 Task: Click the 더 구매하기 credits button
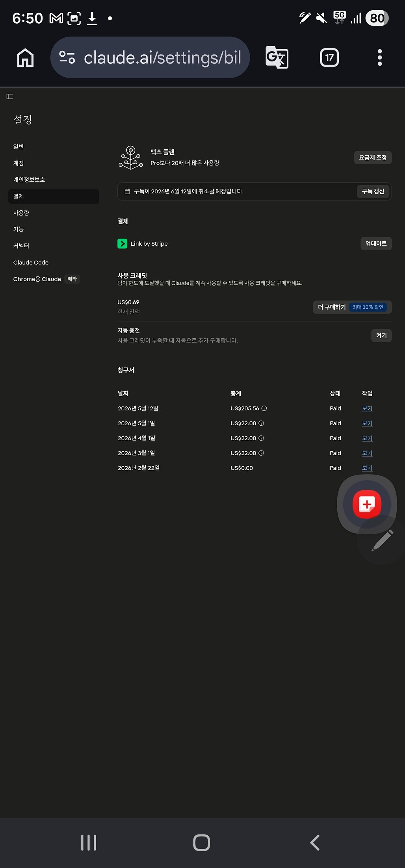click(352, 307)
